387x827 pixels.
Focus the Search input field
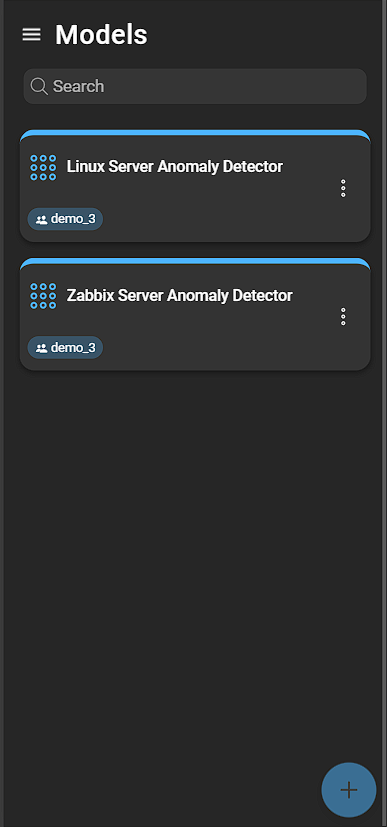tap(195, 86)
